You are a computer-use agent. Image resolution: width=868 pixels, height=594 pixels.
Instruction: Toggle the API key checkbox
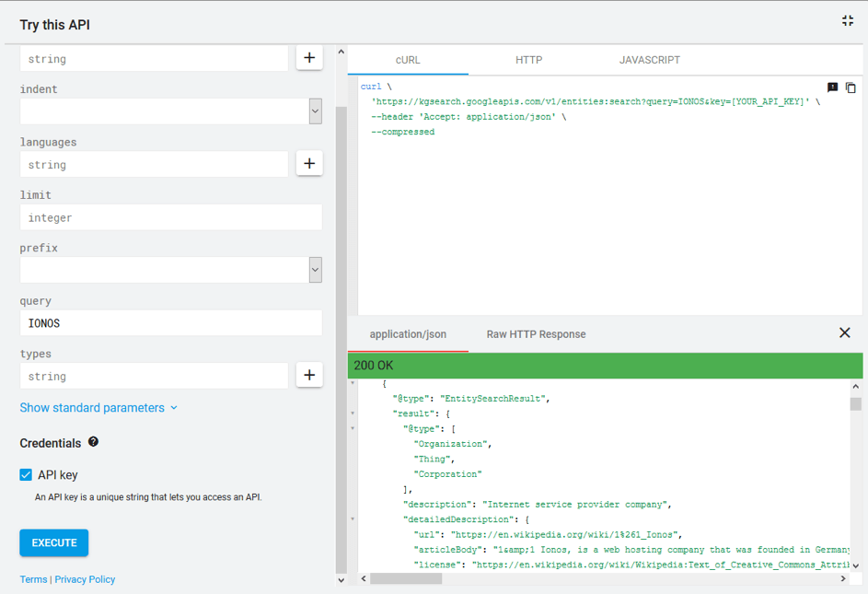(26, 475)
